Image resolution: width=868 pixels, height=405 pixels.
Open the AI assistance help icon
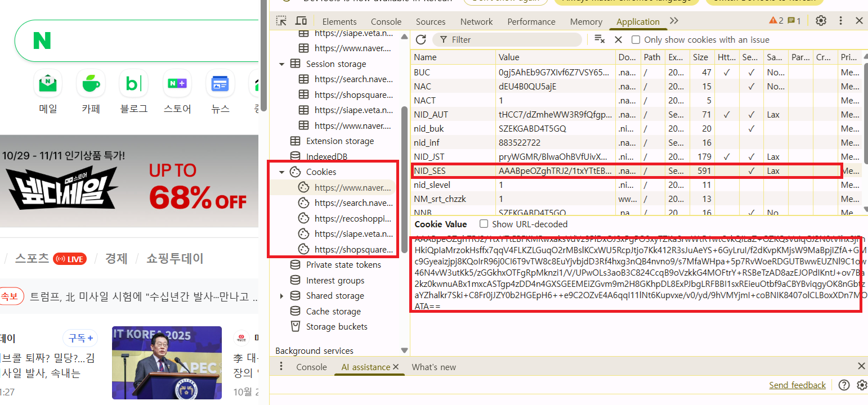pos(844,385)
